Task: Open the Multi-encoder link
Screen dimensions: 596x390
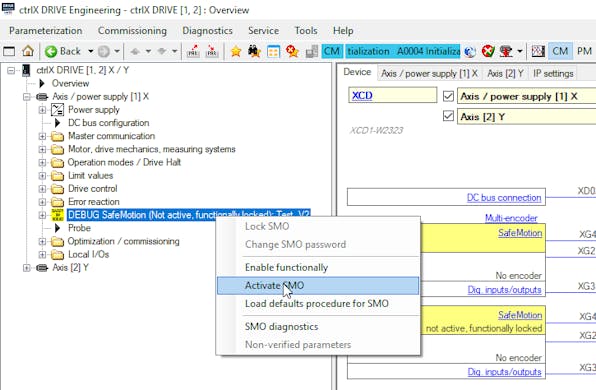Action: (x=511, y=218)
